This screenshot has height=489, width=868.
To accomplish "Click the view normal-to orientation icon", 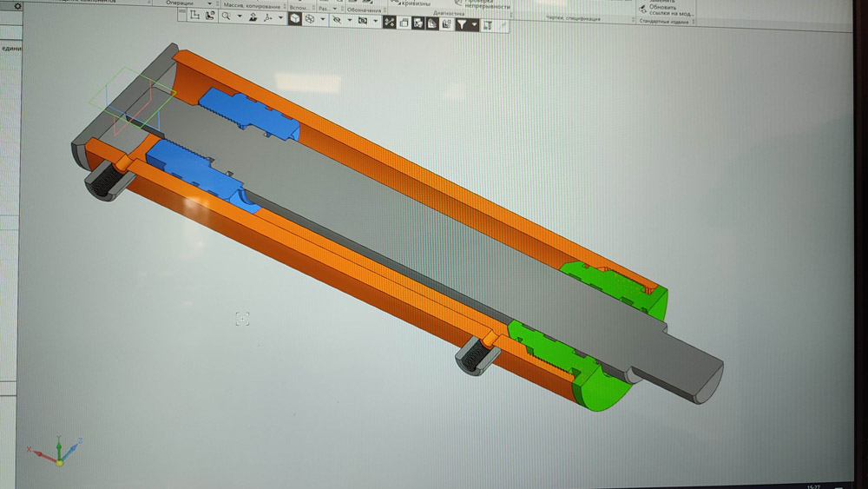I will click(253, 17).
